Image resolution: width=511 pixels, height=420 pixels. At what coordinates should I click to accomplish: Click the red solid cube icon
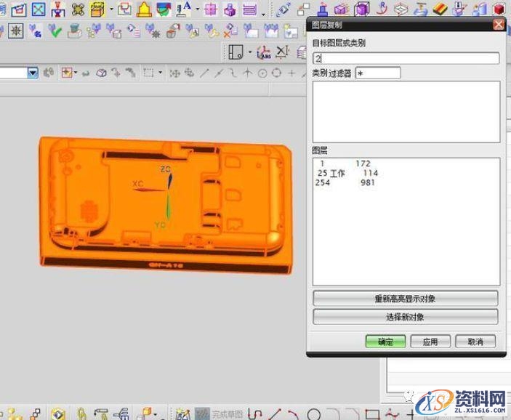(x=499, y=9)
